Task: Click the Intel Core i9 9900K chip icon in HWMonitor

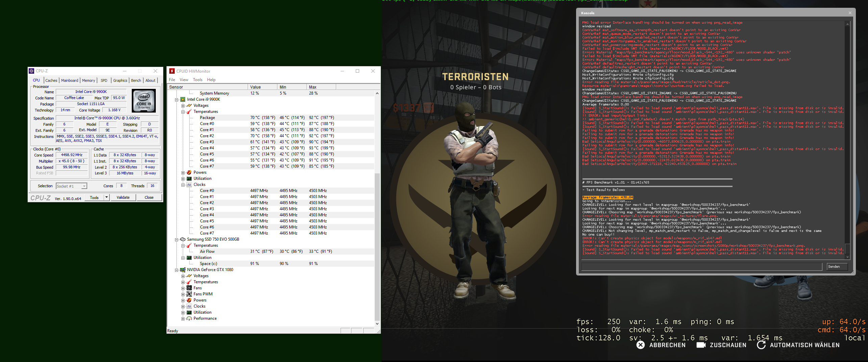Action: (x=183, y=99)
